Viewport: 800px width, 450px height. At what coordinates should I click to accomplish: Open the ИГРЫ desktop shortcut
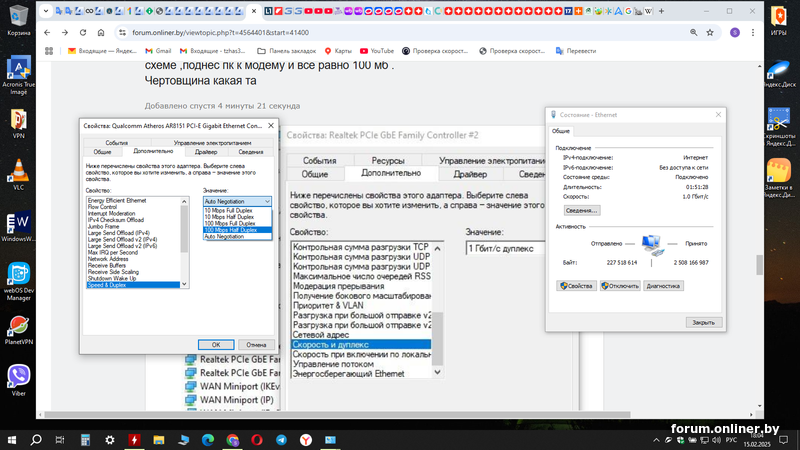point(779,20)
